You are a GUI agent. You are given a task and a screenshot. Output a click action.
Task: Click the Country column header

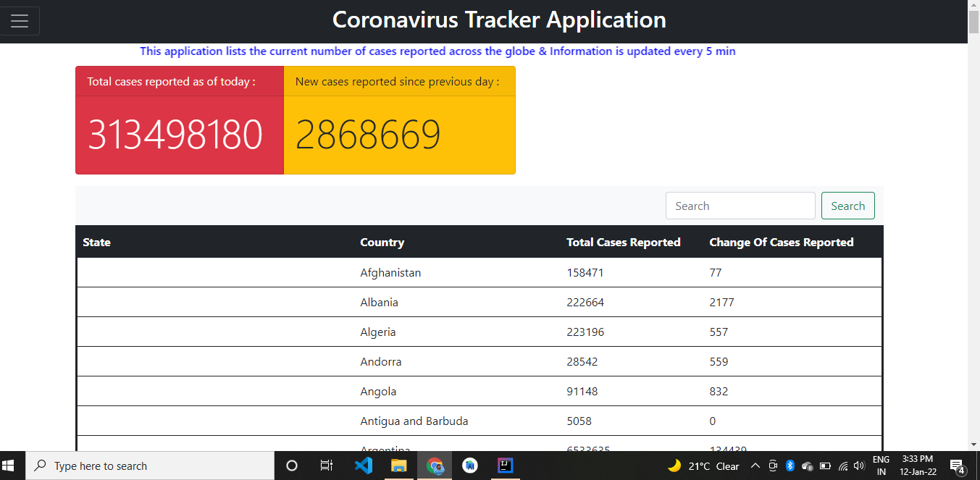[x=382, y=243]
